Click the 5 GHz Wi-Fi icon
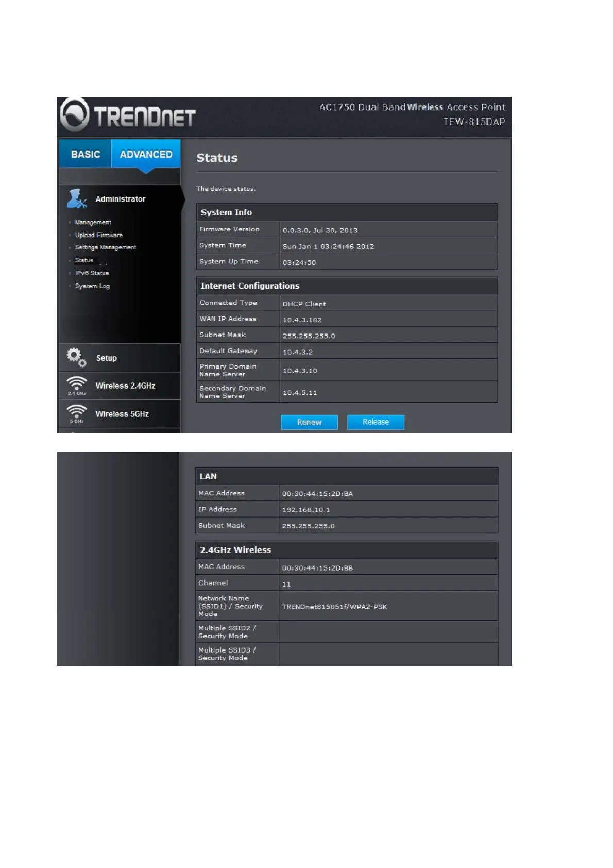 click(77, 413)
